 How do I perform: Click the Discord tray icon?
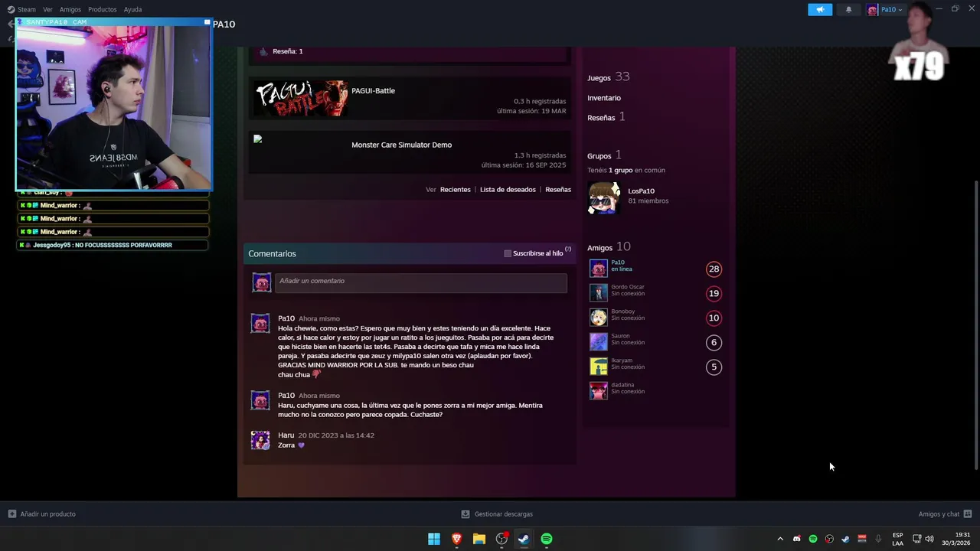click(797, 539)
